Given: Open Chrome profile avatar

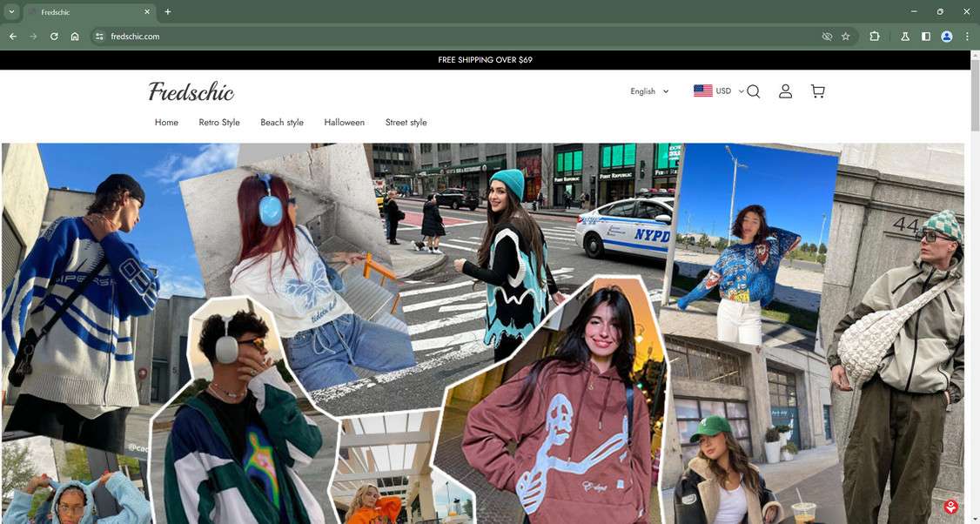Looking at the screenshot, I should [x=947, y=37].
